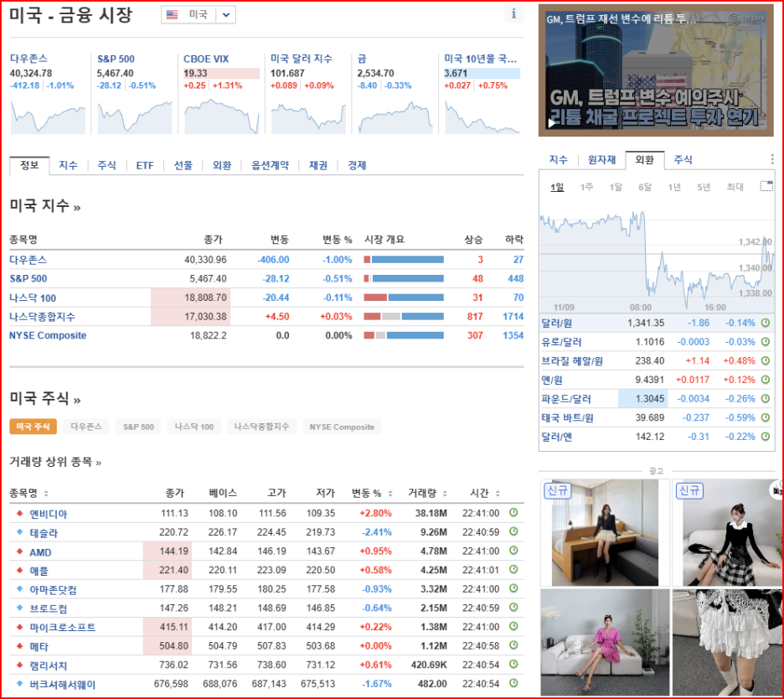
Task: Click the NYSE Composite market overview bar
Action: click(x=404, y=335)
